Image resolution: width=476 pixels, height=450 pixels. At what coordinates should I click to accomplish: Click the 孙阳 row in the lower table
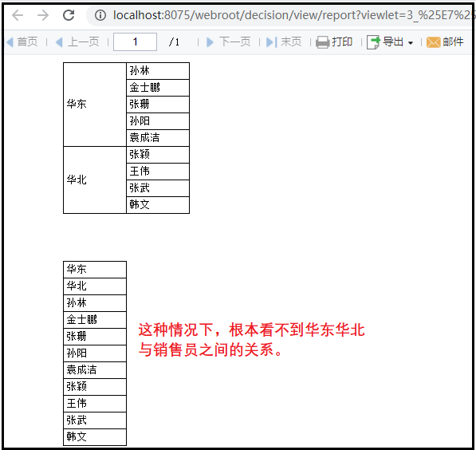[95, 353]
